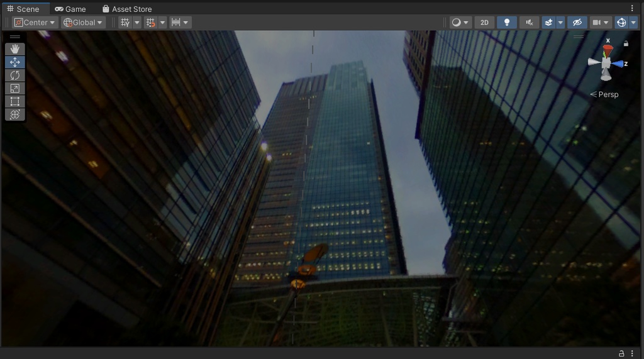Screen dimensions: 644x359
Task: Toggle scene lighting bulb icon
Action: click(507, 23)
